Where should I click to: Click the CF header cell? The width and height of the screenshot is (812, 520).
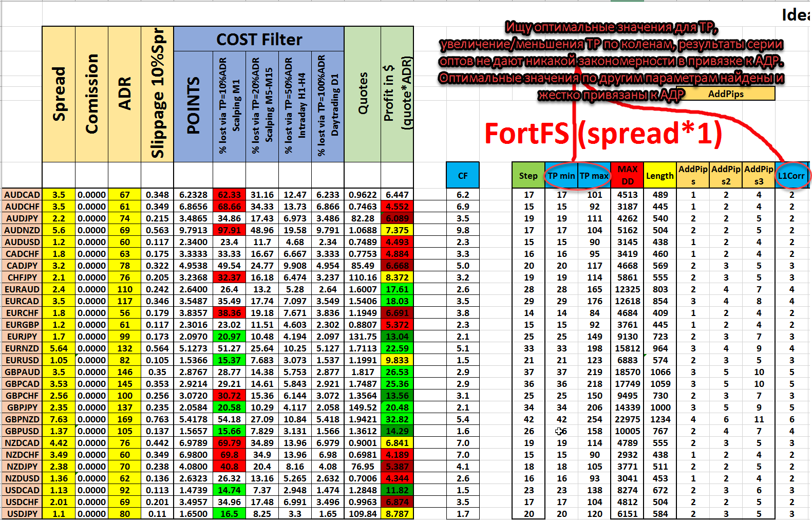tap(463, 176)
